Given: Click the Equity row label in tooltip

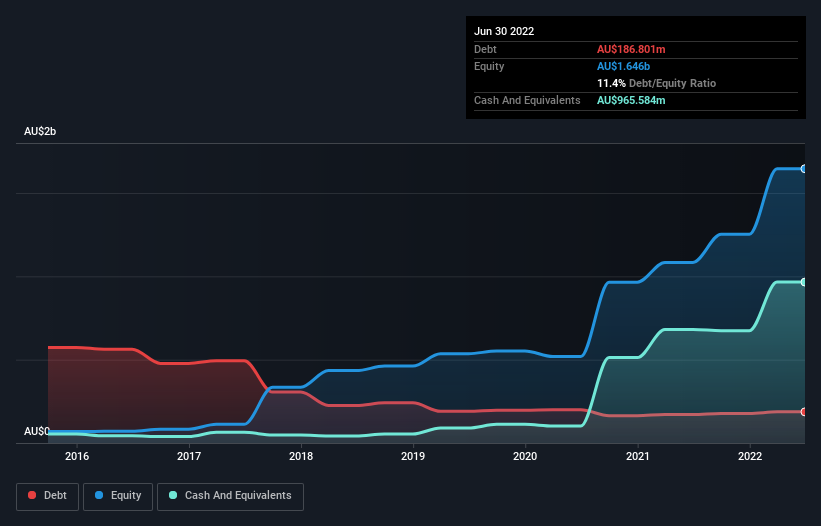Looking at the screenshot, I should coord(489,66).
